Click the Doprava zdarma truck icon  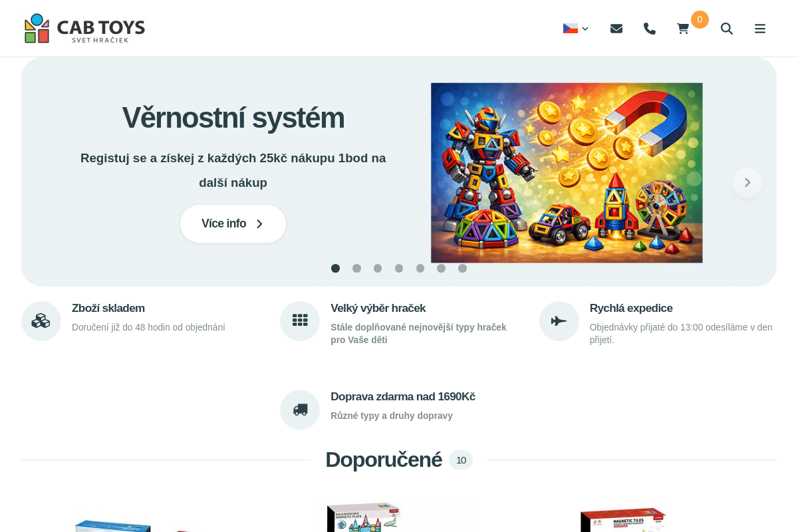300,410
